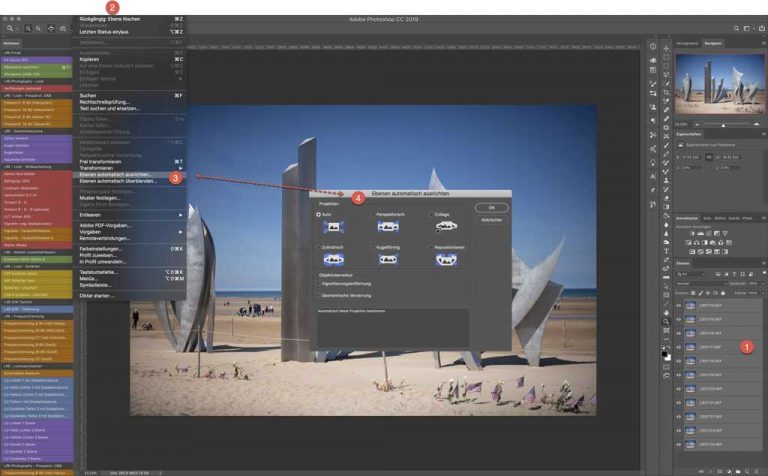
Task: Choose Kopieren from the edit menu
Action: (x=129, y=59)
